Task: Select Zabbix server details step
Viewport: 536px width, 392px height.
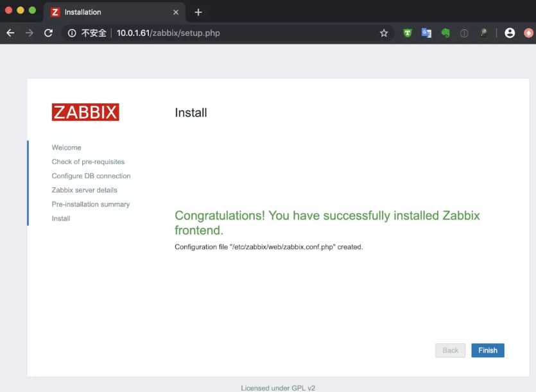Action: 85,190
